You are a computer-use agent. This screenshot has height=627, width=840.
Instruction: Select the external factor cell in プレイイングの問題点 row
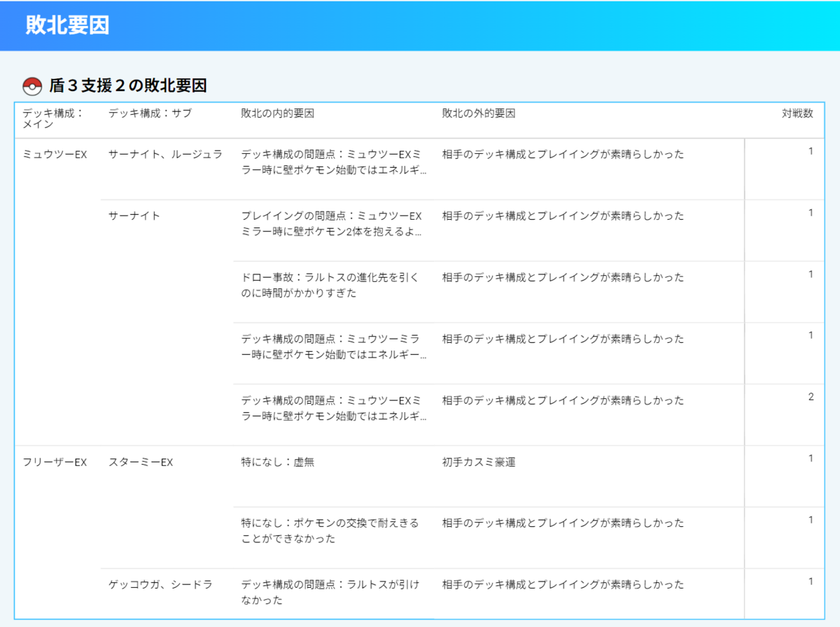(563, 216)
